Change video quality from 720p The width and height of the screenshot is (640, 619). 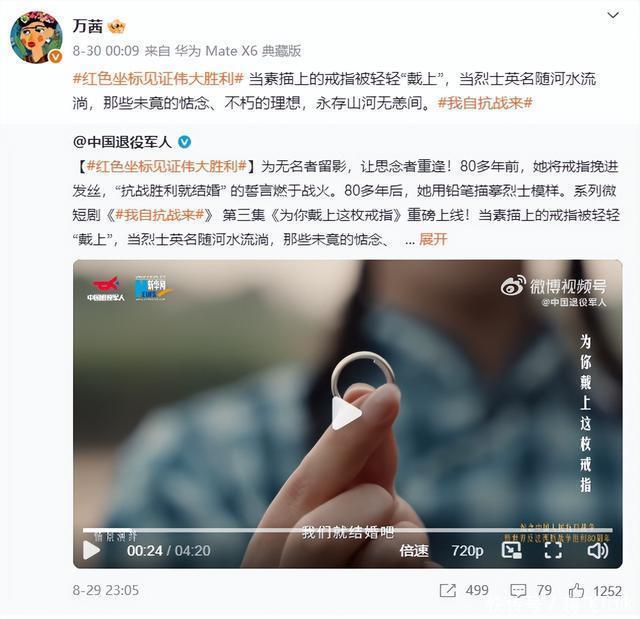467,550
